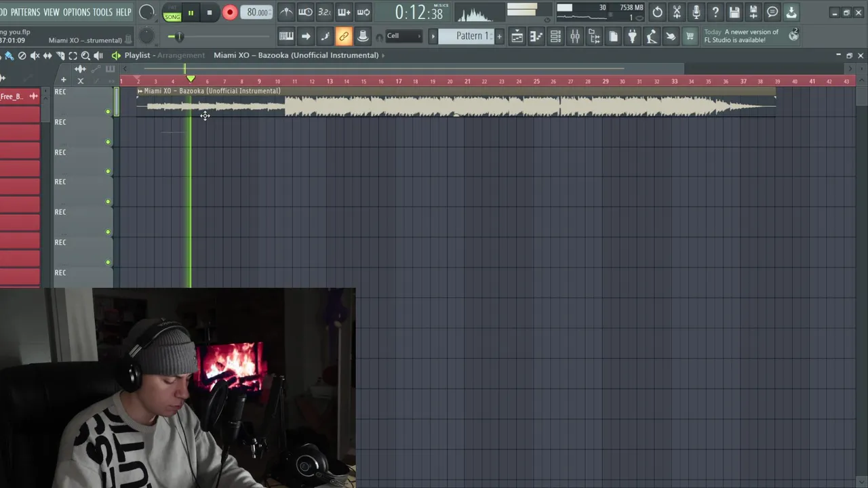
Task: Open the news globe notification icon
Action: (793, 35)
